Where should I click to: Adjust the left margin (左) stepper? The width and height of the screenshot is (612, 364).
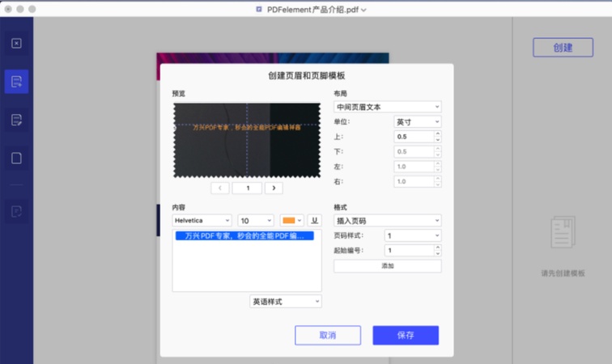[x=438, y=167]
